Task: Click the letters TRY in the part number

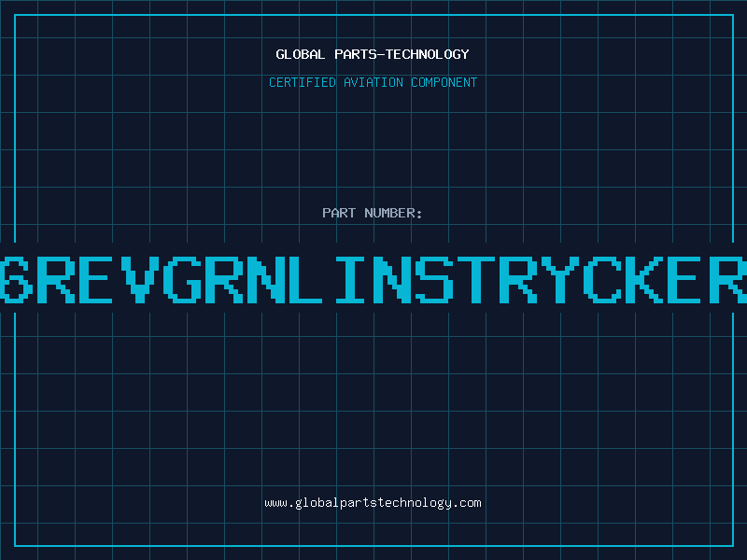Action: point(519,279)
